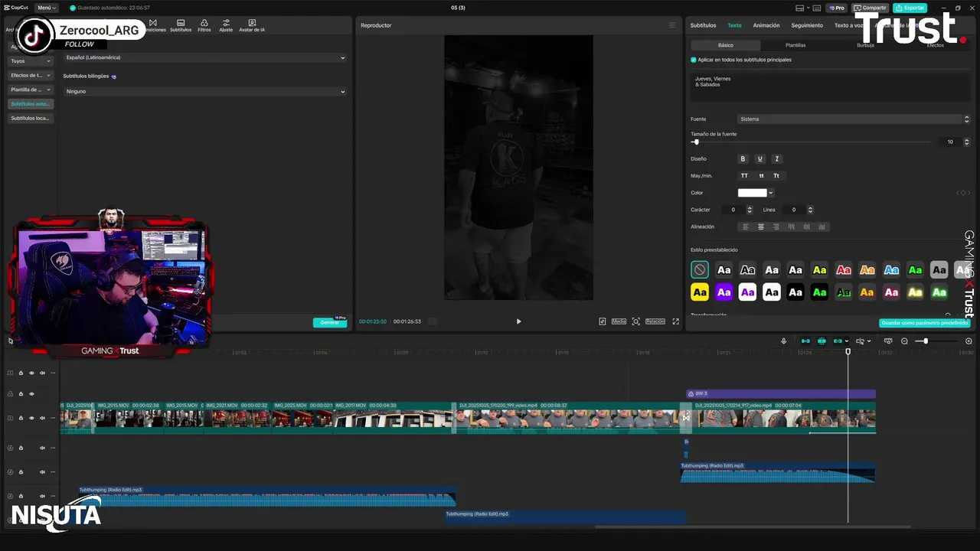The width and height of the screenshot is (980, 551).
Task: Click the subtitle text box Jueves, Viernes
Action: (831, 86)
